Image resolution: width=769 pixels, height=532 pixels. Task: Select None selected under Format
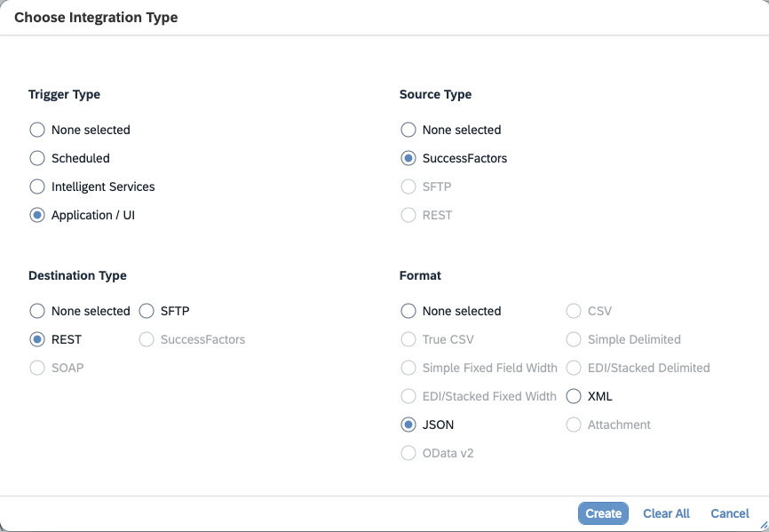pyautogui.click(x=408, y=311)
